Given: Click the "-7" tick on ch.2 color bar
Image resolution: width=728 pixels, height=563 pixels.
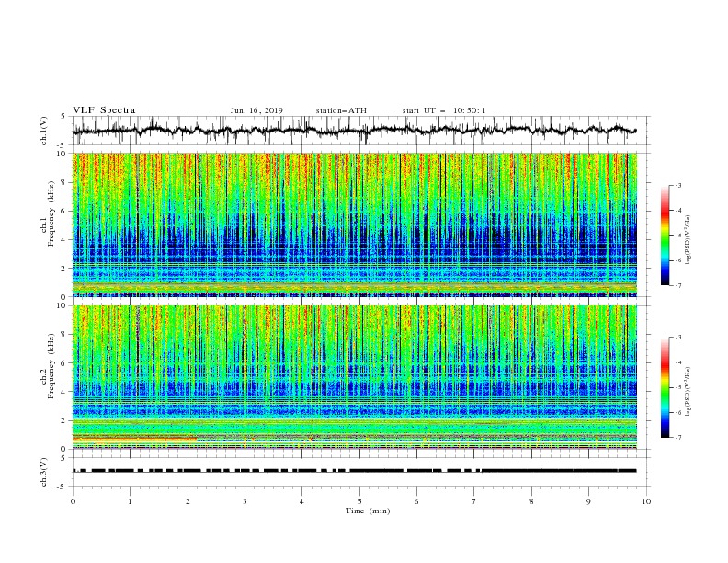Looking at the screenshot, I should coord(677,437).
